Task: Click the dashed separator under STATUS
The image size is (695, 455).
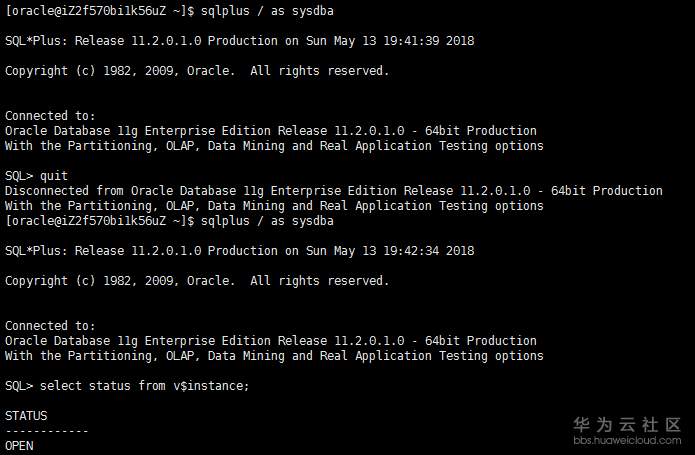Action: (47, 431)
